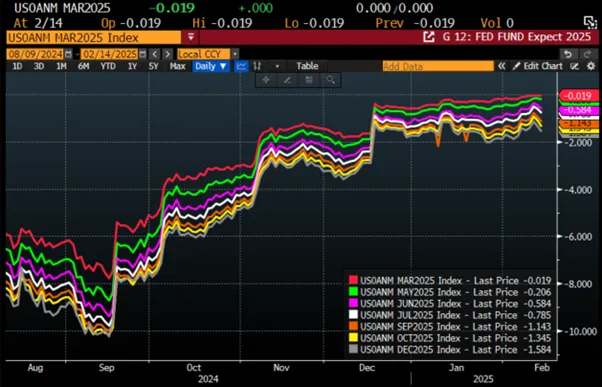Select the 6M range
The width and height of the screenshot is (602, 387).
point(83,66)
